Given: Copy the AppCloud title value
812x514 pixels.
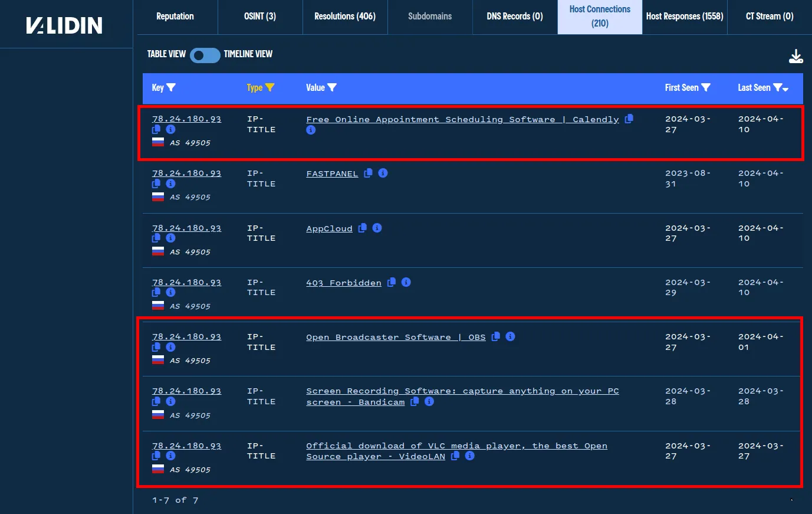Looking at the screenshot, I should click(363, 228).
